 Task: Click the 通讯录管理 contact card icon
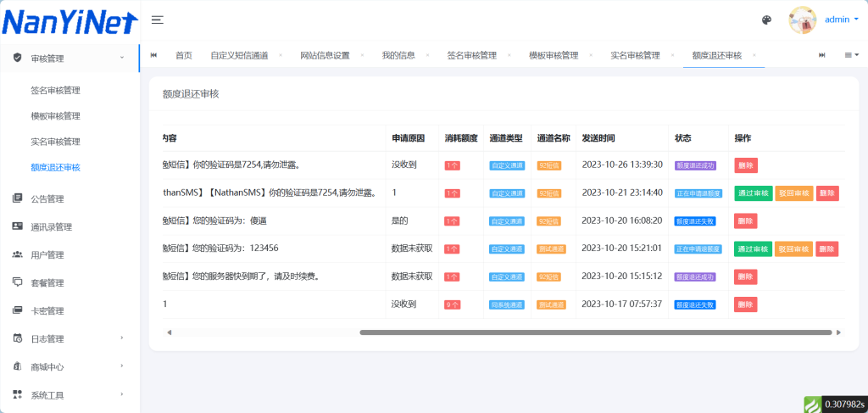pyautogui.click(x=17, y=226)
